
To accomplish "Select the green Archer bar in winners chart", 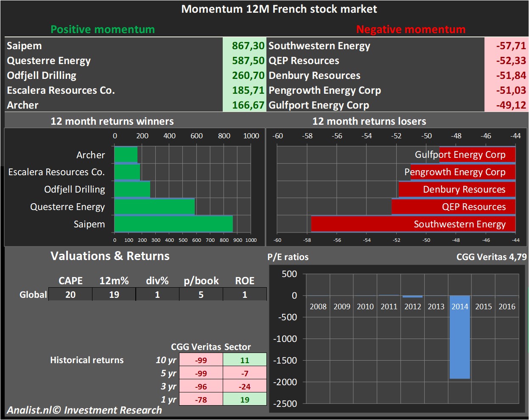I will [126, 154].
